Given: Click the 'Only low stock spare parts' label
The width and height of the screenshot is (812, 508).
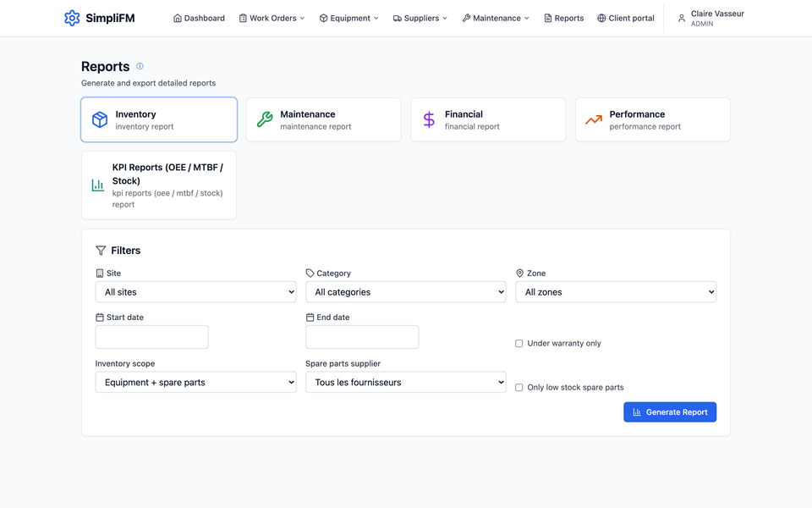Looking at the screenshot, I should 575,387.
